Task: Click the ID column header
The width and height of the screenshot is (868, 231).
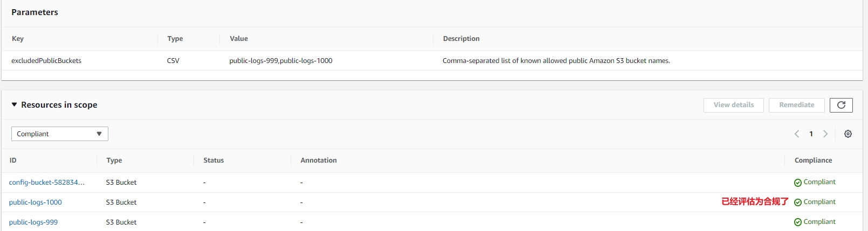Action: tap(13, 160)
